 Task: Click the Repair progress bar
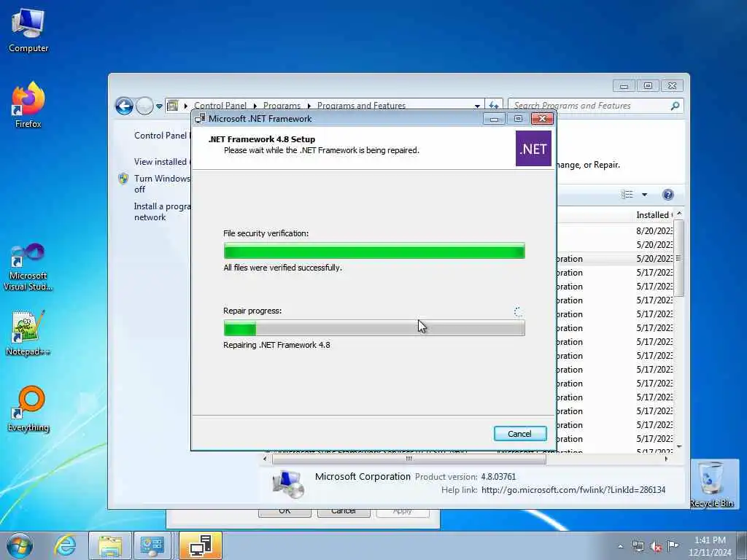[x=374, y=328]
